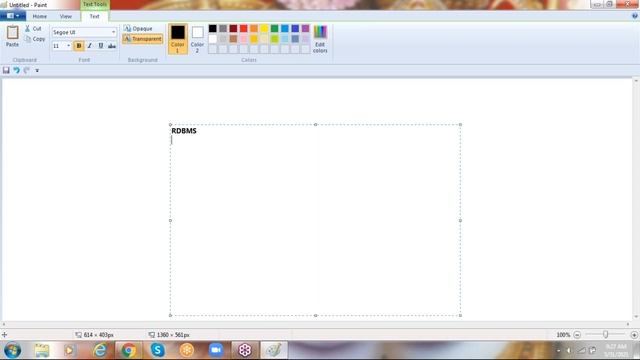Toggle Italic text formatting

point(90,46)
